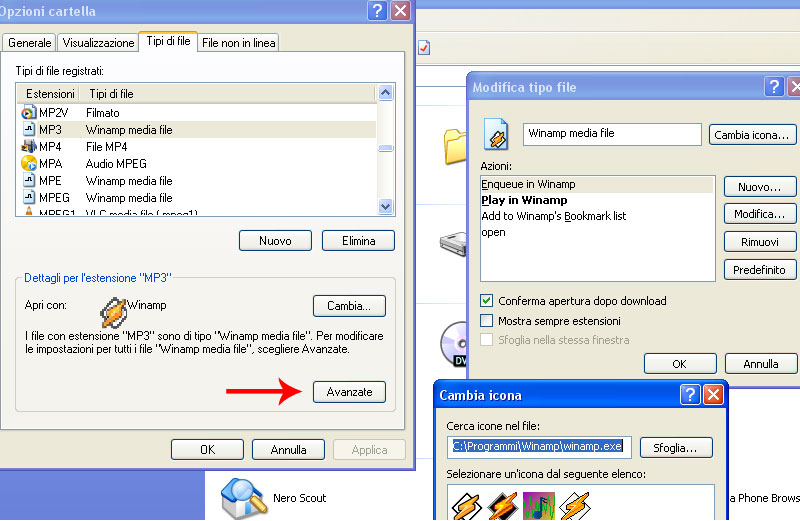The image size is (800, 521).
Task: Sort by the Estensioni column header
Action: coord(49,94)
